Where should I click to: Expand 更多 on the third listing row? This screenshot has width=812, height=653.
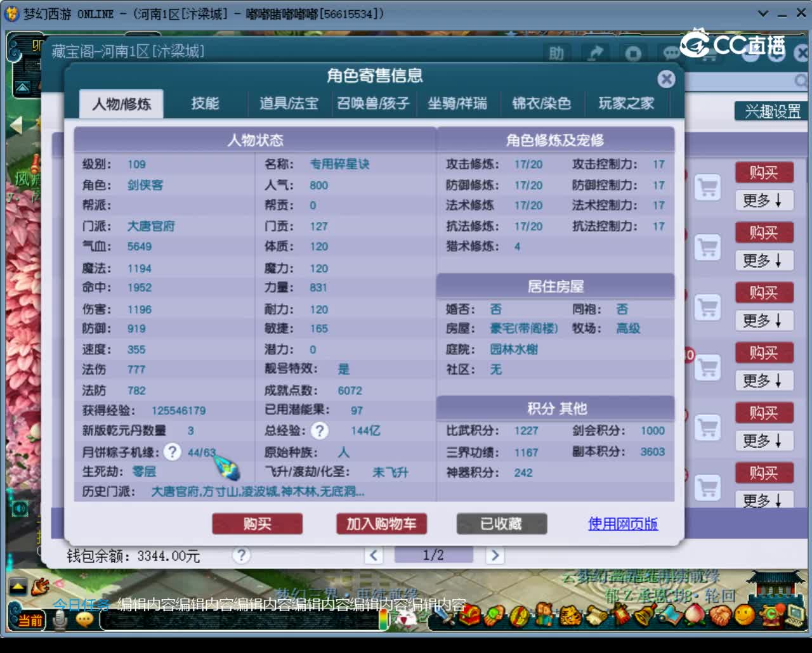tap(764, 320)
